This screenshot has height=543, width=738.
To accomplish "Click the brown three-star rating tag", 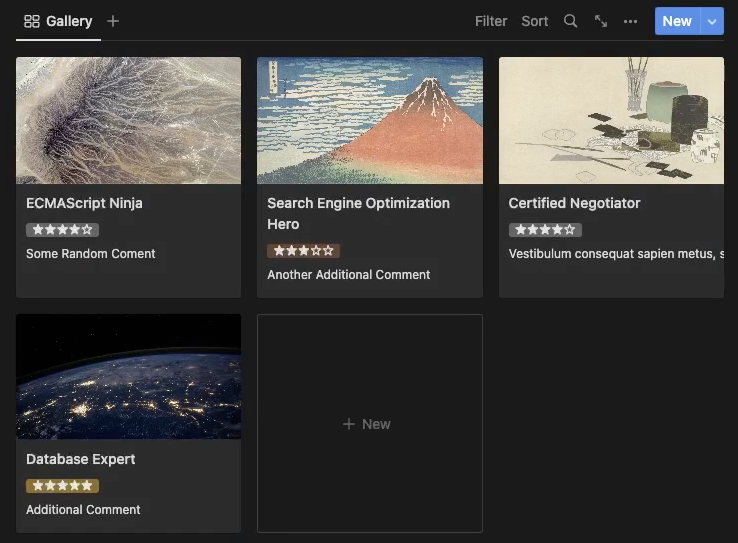I will 303,251.
